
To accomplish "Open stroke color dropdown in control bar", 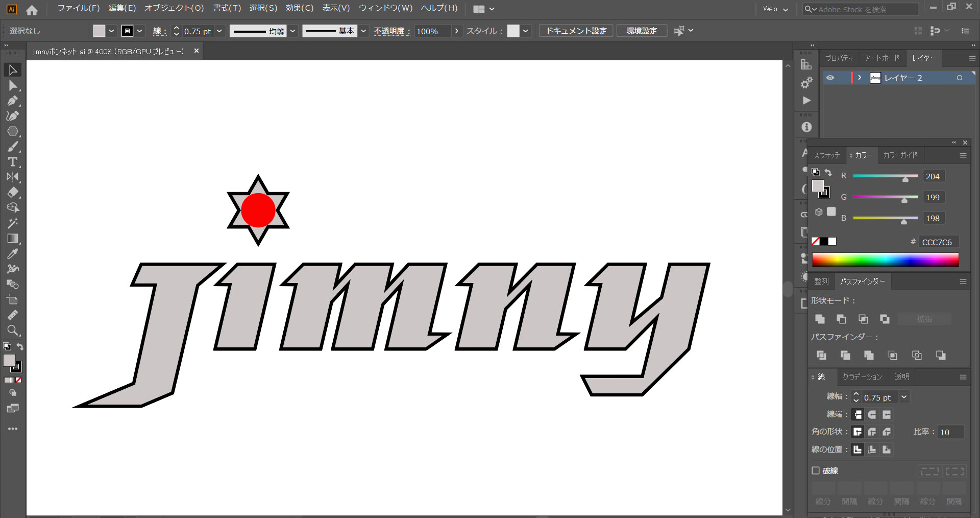I will 139,31.
